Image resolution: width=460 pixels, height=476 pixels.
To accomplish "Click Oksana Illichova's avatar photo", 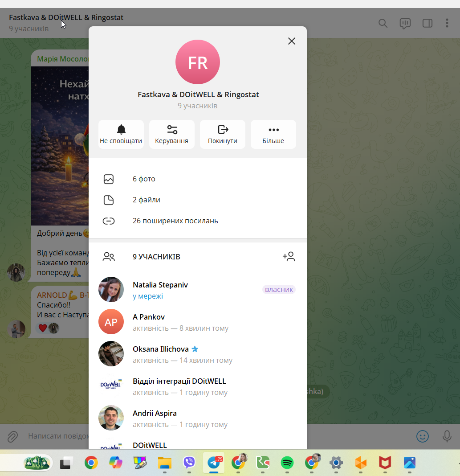I will tap(111, 354).
